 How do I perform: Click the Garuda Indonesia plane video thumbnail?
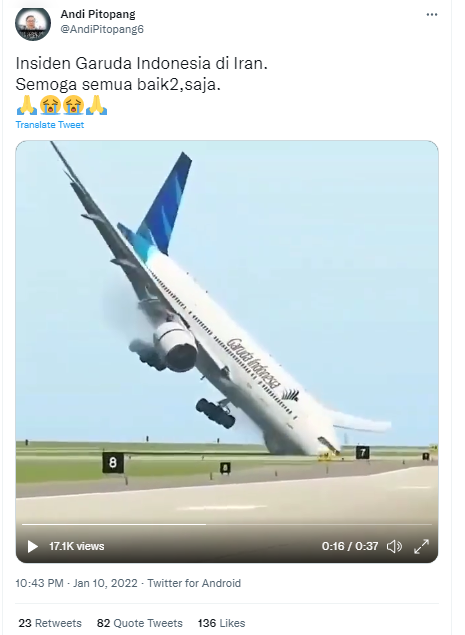tap(227, 332)
